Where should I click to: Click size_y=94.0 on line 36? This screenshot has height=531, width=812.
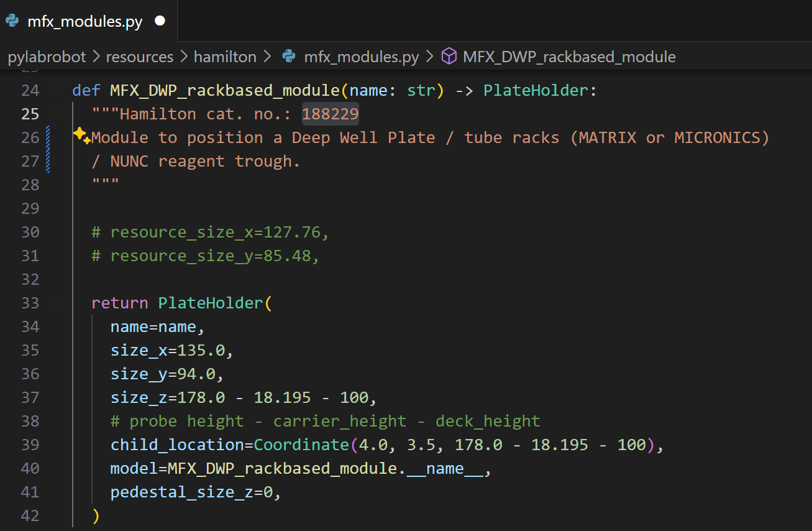click(x=167, y=374)
